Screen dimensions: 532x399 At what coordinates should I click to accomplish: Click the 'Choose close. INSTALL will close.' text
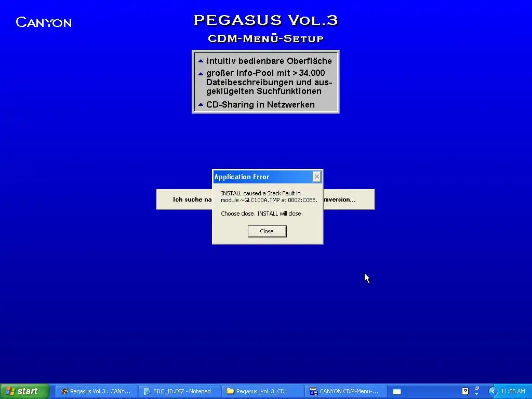coord(262,214)
